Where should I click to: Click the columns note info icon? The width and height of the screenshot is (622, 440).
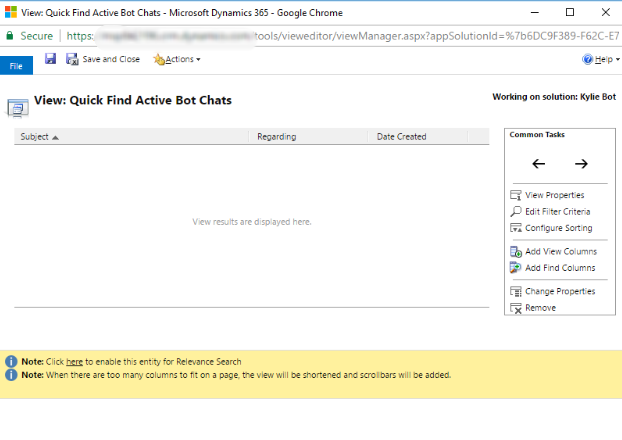[11, 375]
